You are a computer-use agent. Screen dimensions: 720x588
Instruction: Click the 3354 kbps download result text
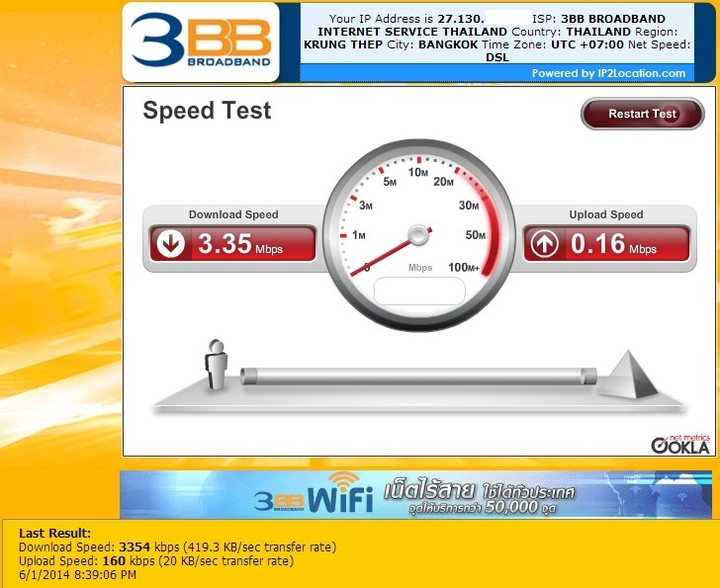pos(149,546)
